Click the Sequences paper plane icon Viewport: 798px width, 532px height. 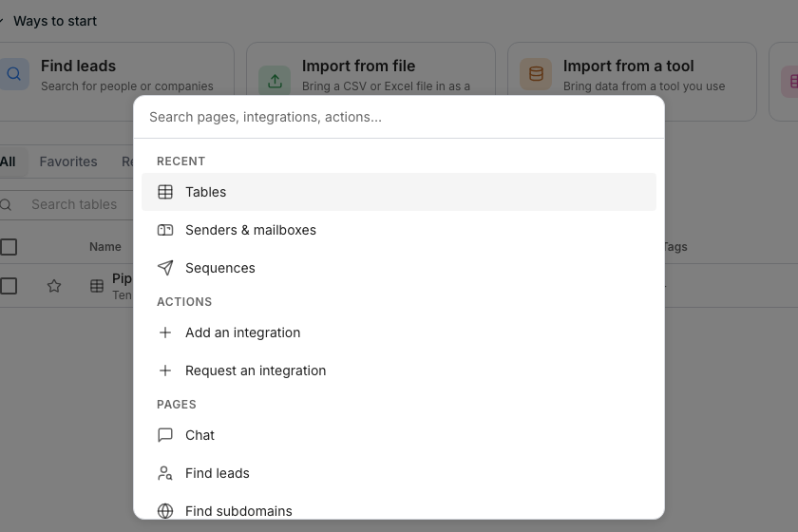165,268
